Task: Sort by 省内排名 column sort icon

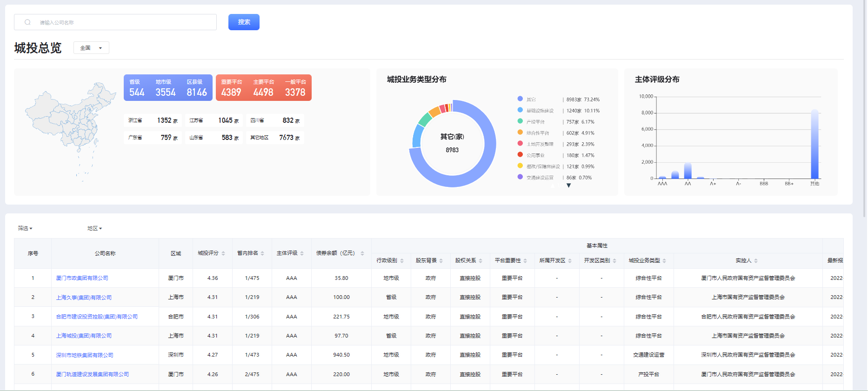Action: (x=262, y=253)
